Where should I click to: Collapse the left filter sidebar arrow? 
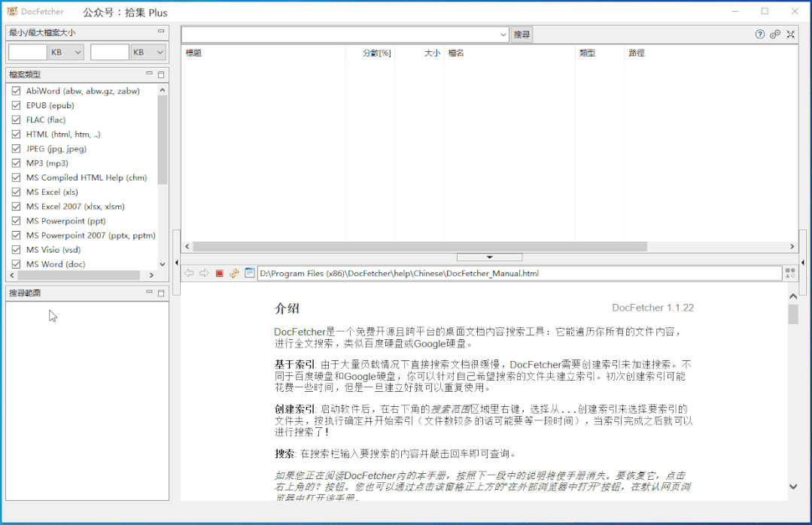click(x=176, y=262)
